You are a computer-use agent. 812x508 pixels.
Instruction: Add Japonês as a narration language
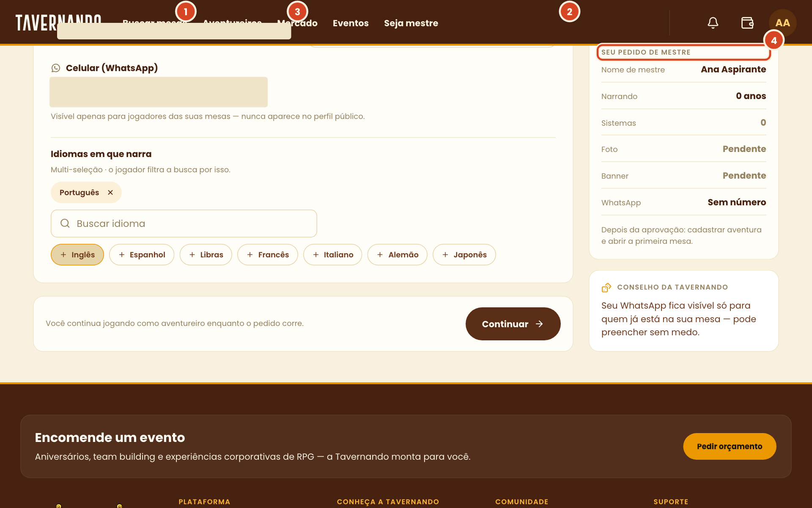[x=464, y=255]
